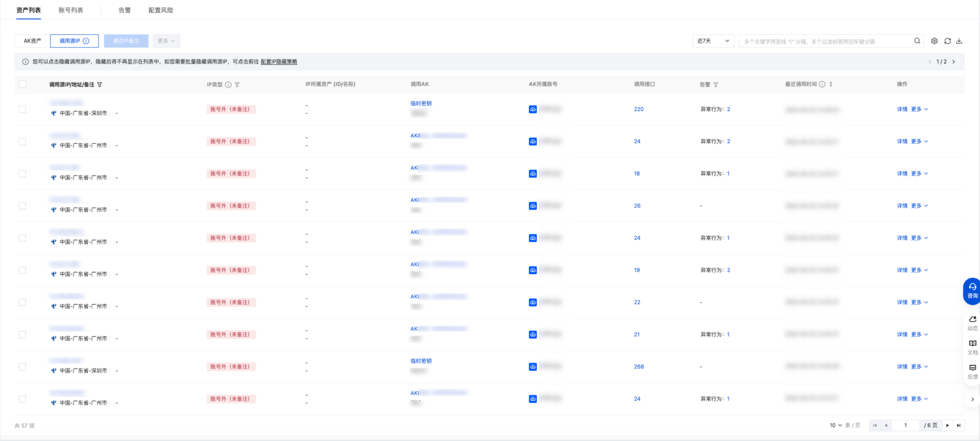Viewport: 980px width, 441px height.
Task: Switch to the 账号列表 tab
Action: pos(71,10)
